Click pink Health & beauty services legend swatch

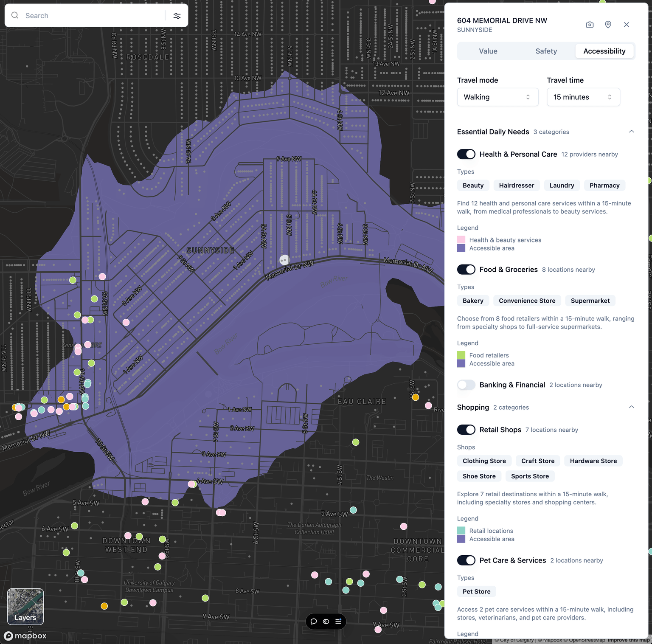tap(461, 240)
